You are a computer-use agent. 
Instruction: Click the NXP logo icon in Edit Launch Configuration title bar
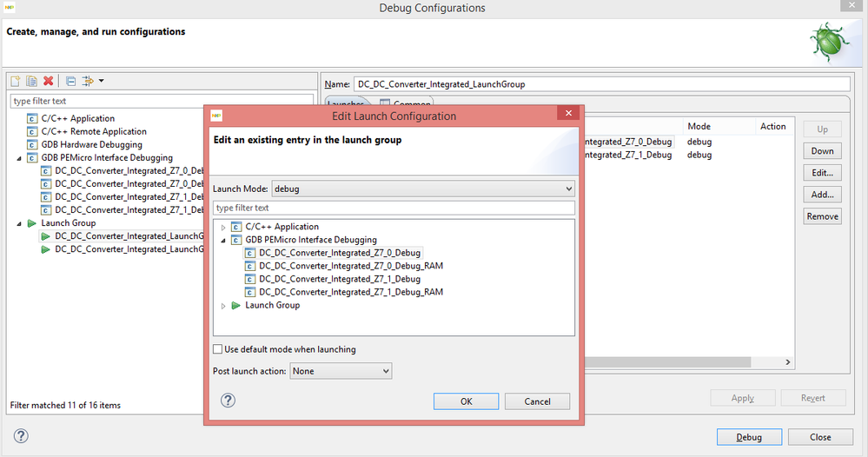click(x=216, y=116)
